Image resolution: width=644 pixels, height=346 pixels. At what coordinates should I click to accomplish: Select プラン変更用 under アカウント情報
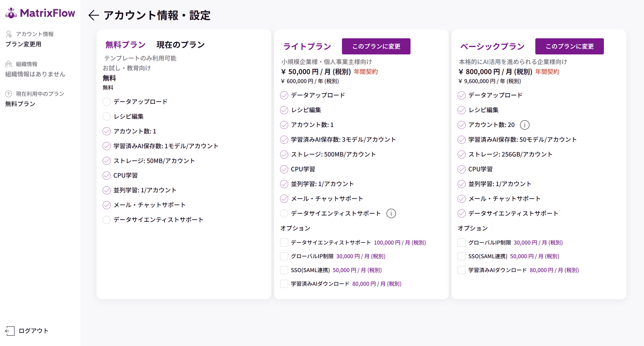tap(23, 44)
